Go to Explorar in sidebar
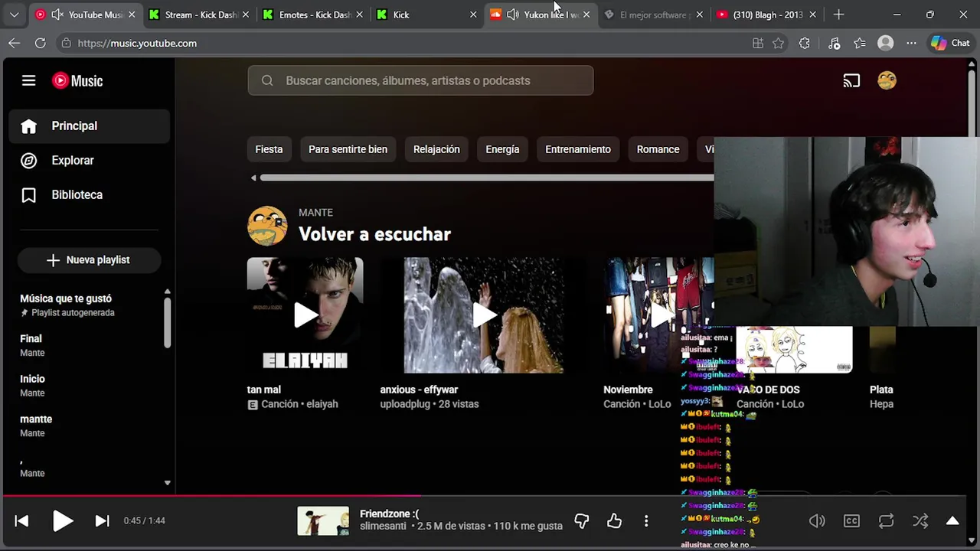This screenshot has width=980, height=551. click(89, 161)
